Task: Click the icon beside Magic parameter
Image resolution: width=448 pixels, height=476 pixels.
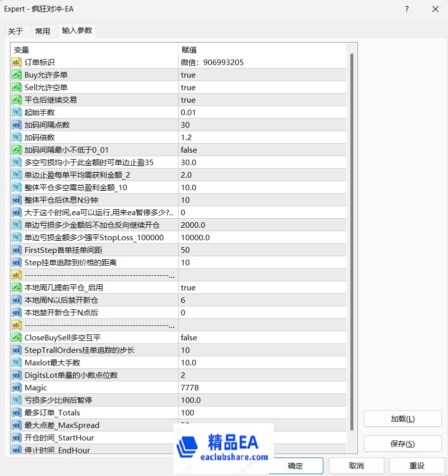Action: [x=17, y=388]
